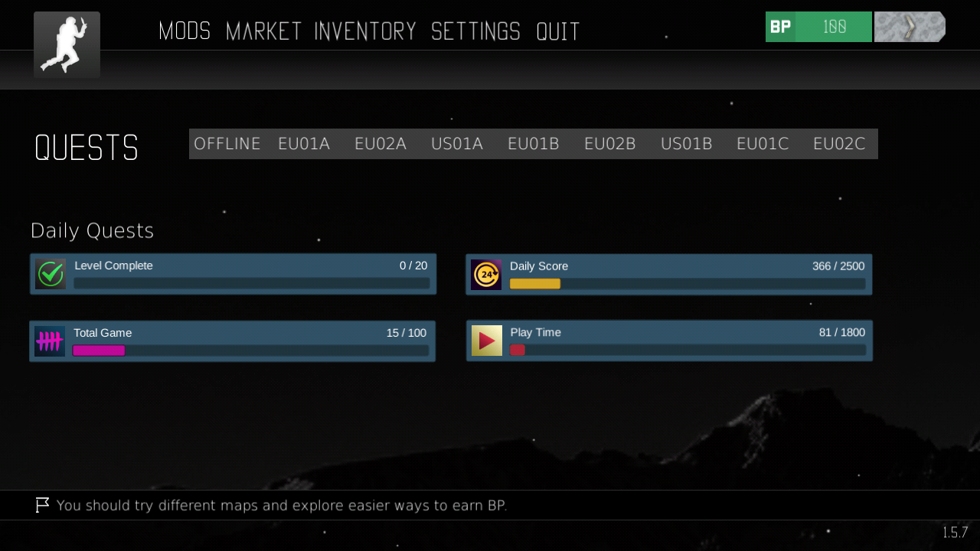This screenshot has height=551, width=980.
Task: Expand the arrow button next to BP
Action: pos(910,27)
